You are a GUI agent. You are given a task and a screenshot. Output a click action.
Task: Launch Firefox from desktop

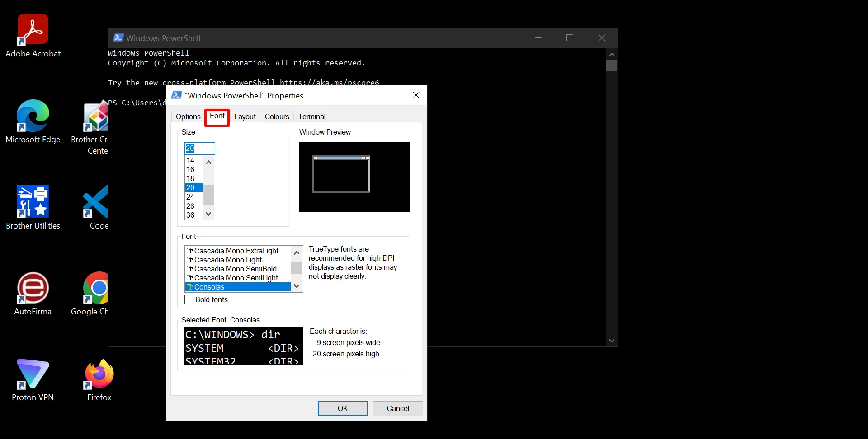point(99,374)
